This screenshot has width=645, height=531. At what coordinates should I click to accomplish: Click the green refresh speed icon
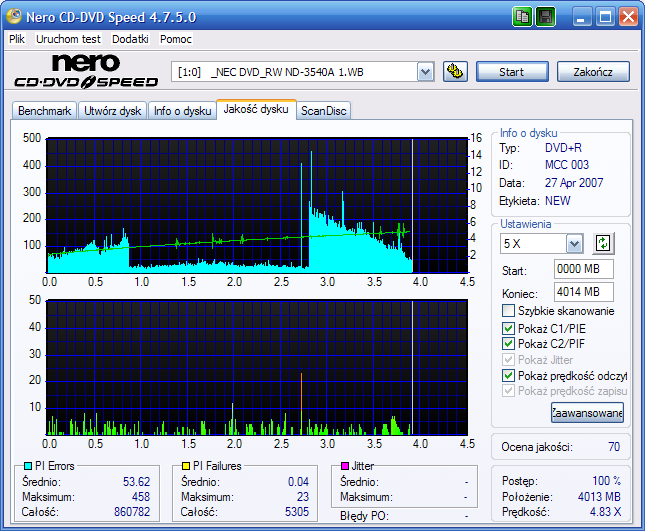603,243
